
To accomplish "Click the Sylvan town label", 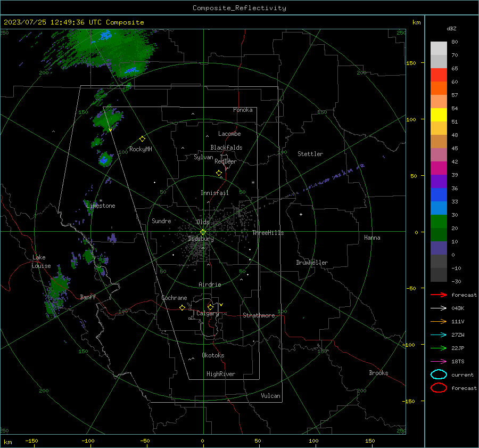I will click(203, 157).
